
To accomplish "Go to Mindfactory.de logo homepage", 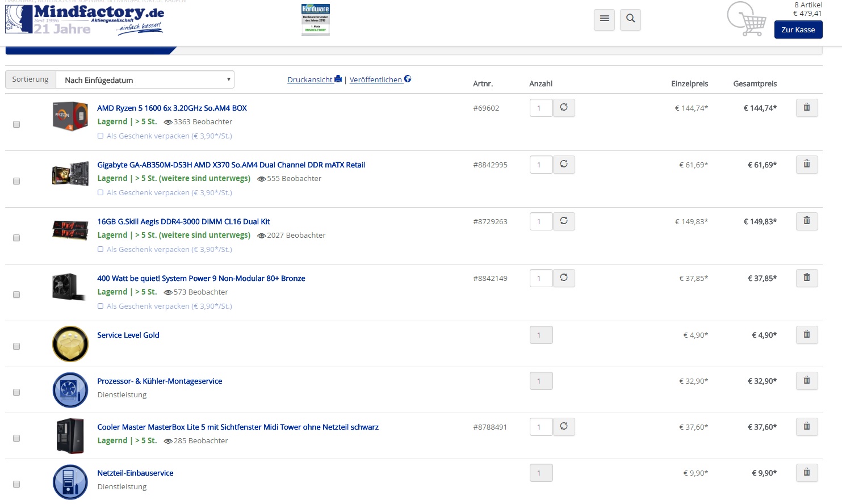I will tap(85, 20).
